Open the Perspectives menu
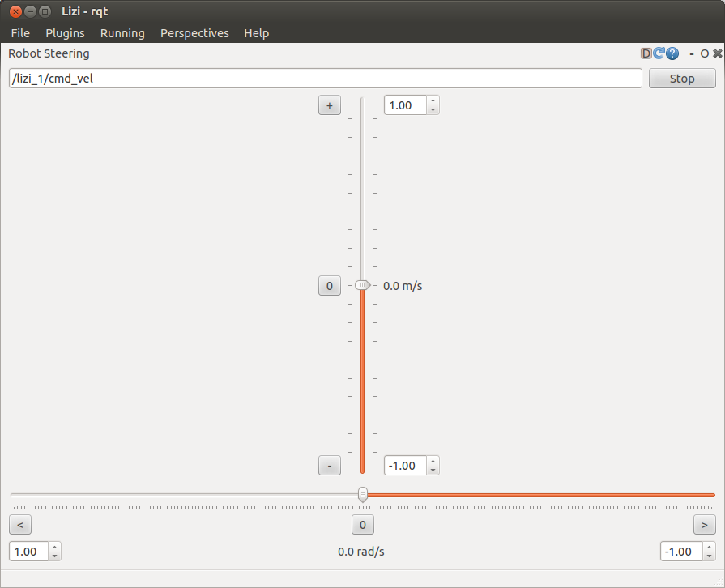This screenshot has width=725, height=588. (194, 33)
